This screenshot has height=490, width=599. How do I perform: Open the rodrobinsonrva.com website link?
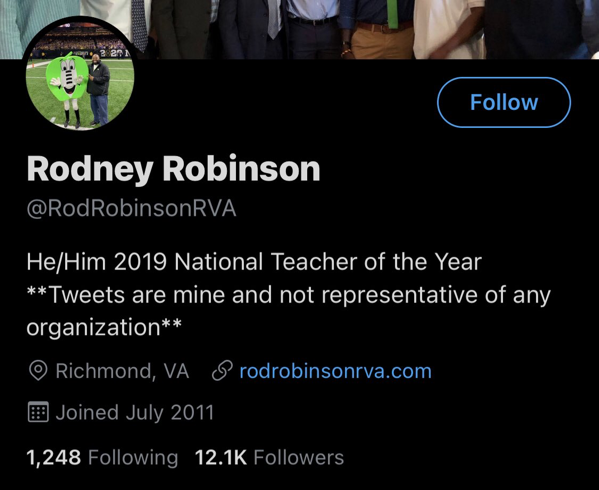(x=335, y=371)
